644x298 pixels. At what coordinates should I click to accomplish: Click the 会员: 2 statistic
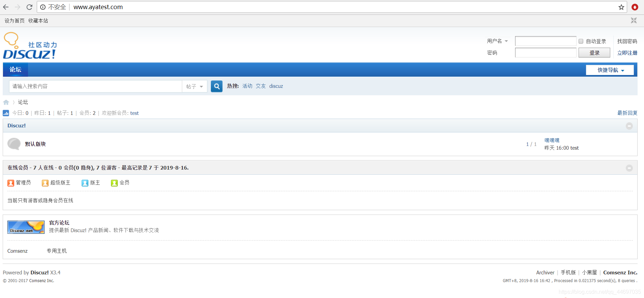[x=87, y=113]
